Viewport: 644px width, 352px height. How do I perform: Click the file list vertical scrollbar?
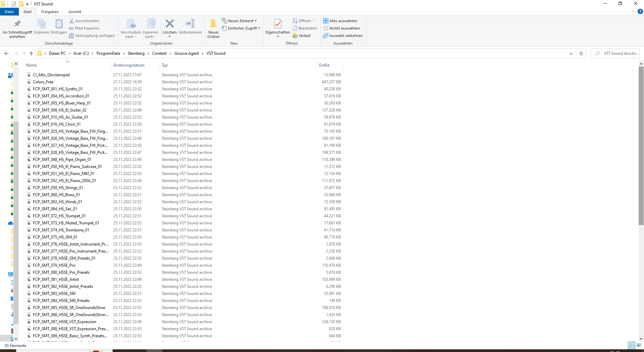point(641,145)
